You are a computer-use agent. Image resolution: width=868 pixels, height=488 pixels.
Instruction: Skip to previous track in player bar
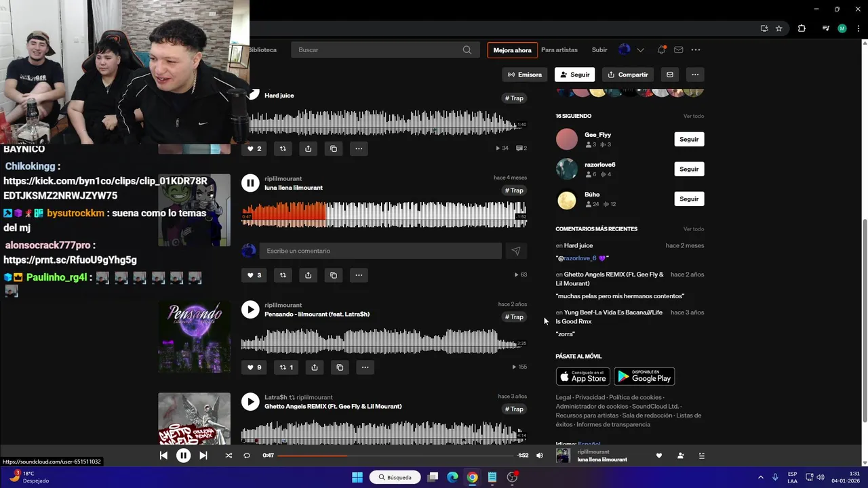[x=163, y=455]
